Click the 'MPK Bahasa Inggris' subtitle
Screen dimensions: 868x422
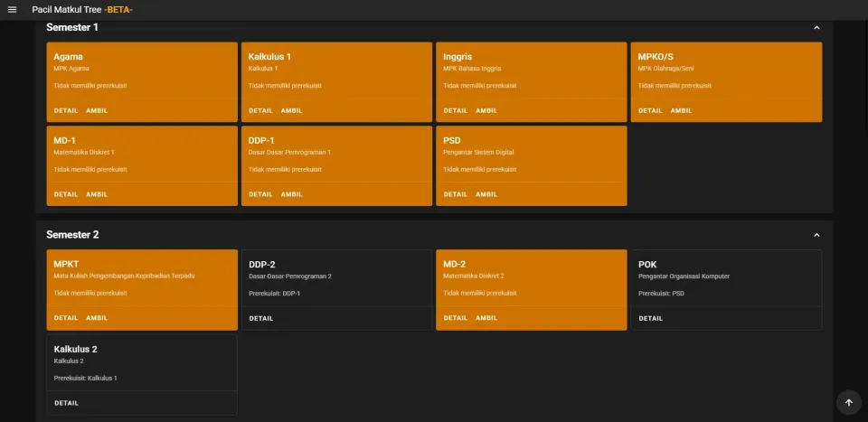click(x=472, y=69)
